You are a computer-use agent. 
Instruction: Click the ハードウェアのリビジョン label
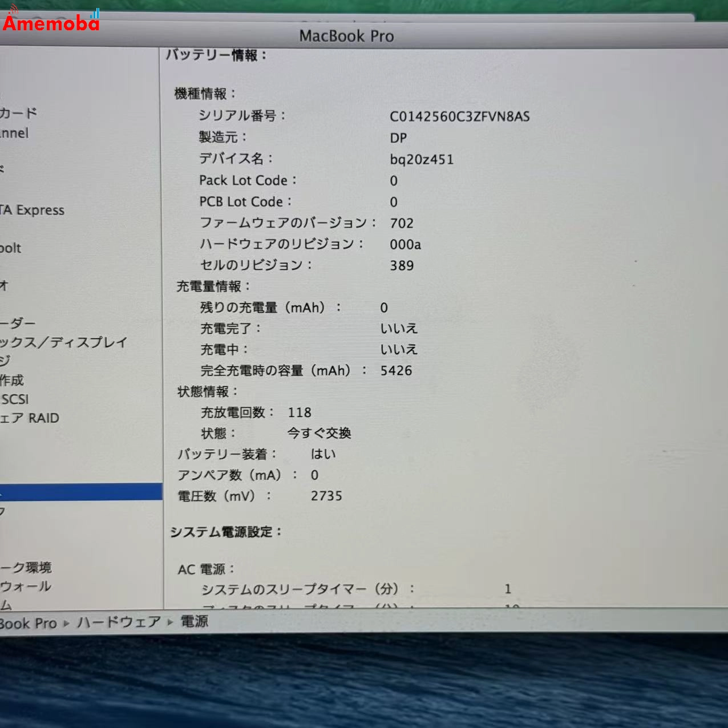pyautogui.click(x=282, y=244)
